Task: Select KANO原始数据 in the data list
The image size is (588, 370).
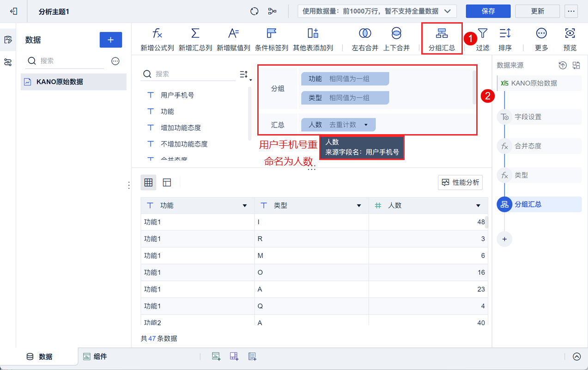Action: 73,82
